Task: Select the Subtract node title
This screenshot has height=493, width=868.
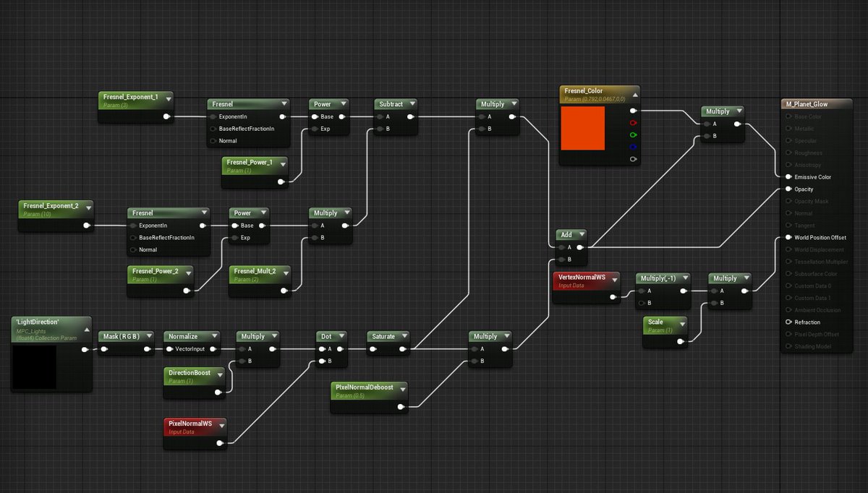Action: click(x=391, y=104)
